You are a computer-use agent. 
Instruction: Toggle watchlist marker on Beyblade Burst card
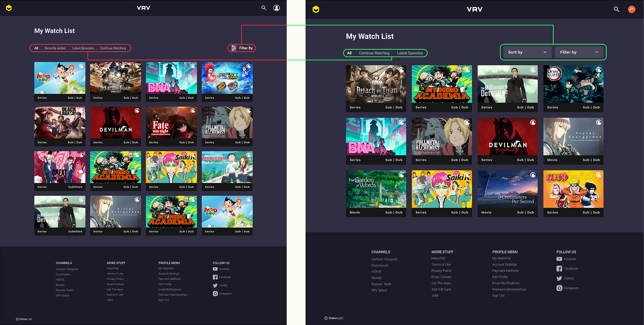(249, 66)
